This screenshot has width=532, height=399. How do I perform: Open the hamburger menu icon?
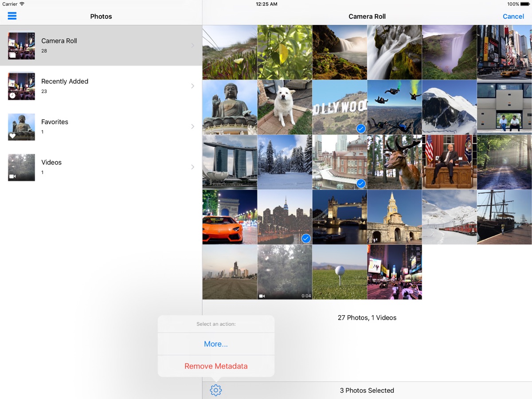coord(12,16)
